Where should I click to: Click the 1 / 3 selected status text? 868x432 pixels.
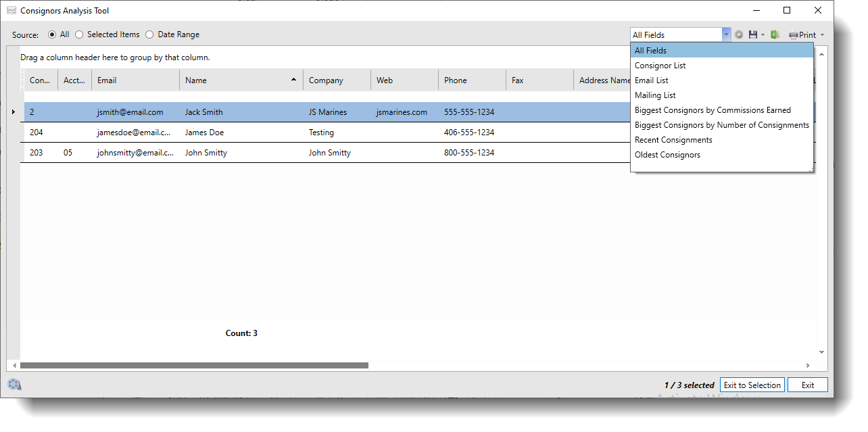click(689, 385)
